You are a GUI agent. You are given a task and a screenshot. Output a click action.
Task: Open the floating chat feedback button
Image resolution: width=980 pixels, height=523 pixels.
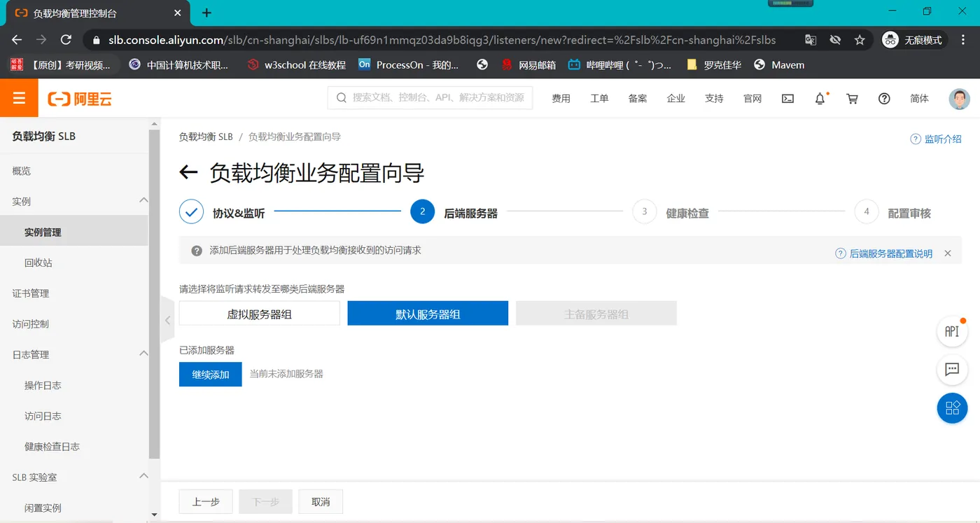[952, 370]
